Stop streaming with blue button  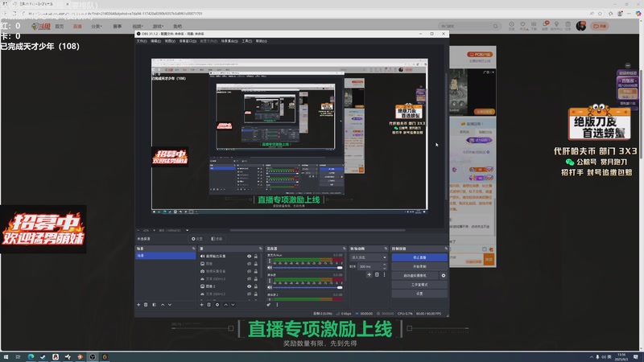coord(419,257)
